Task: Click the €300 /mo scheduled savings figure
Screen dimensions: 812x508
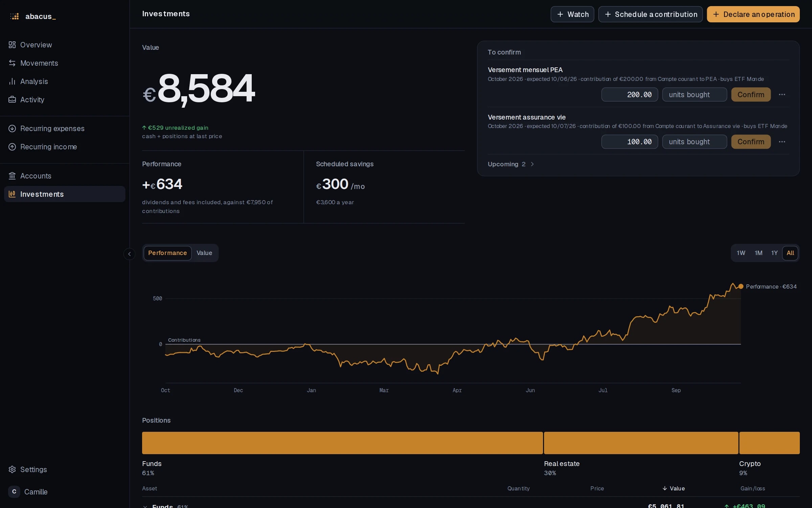Action: [340, 184]
